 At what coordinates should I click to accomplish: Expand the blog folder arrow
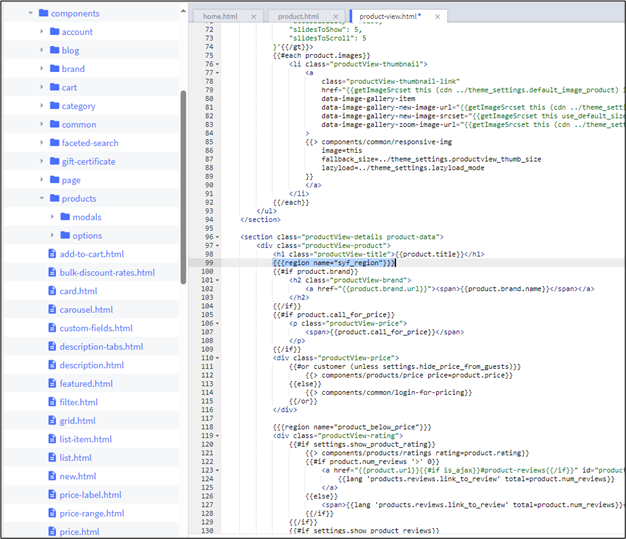tap(42, 50)
